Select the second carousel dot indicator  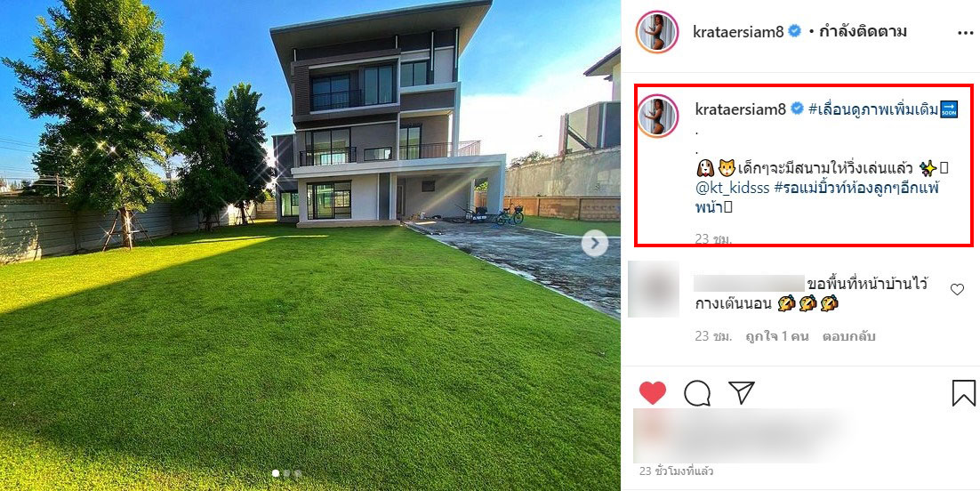tap(287, 473)
